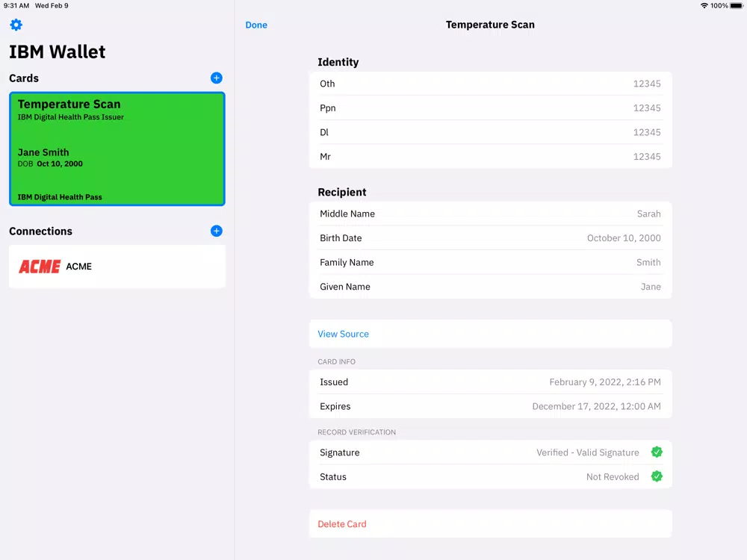The height and width of the screenshot is (560, 747).
Task: Click the Given Name label
Action: click(x=345, y=287)
